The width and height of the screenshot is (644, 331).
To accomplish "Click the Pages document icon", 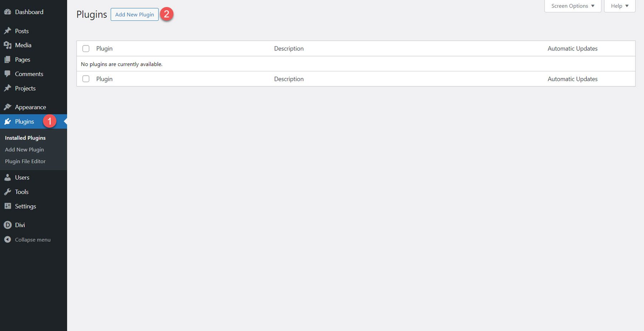I will (8, 59).
